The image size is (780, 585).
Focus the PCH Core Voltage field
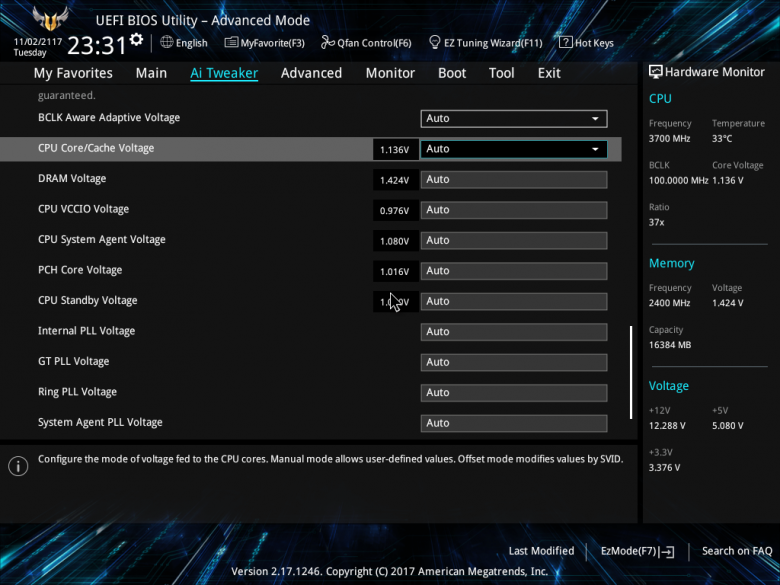pyautogui.click(x=514, y=271)
